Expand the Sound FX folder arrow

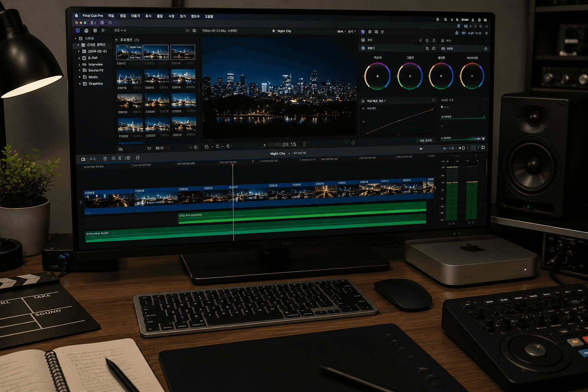[80, 70]
